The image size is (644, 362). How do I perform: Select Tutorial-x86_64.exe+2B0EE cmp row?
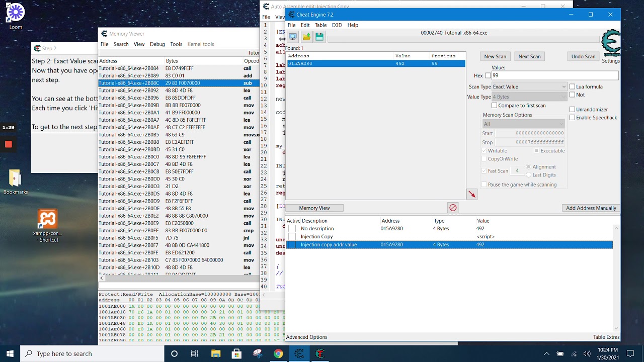[179, 230]
